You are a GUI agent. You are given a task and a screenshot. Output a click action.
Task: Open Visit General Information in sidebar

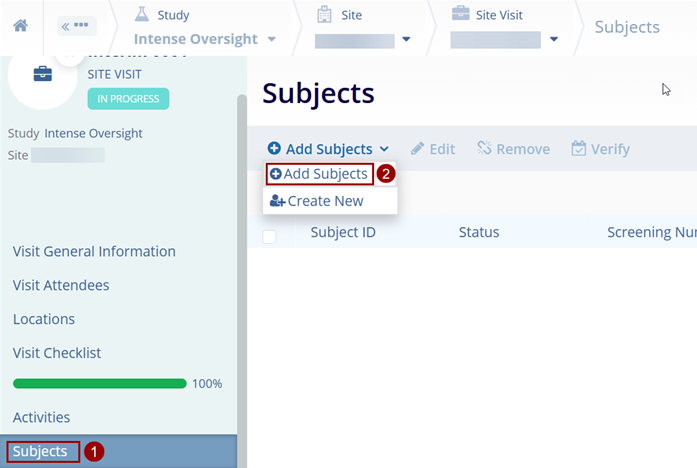pos(94,251)
